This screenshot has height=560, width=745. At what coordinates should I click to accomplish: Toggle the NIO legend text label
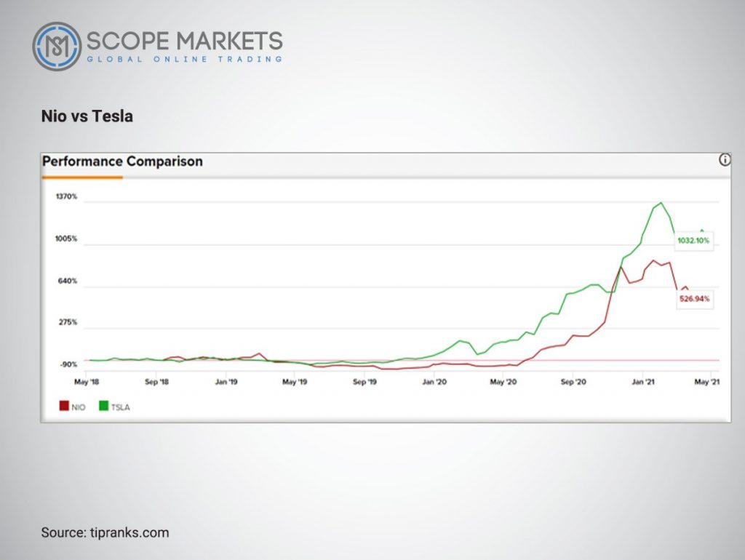[79, 407]
